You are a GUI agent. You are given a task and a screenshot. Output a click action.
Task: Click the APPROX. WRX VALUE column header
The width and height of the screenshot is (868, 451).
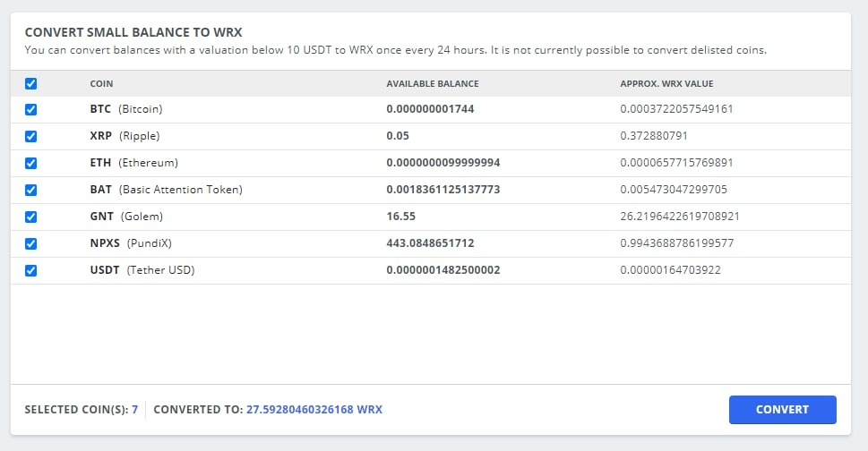point(666,84)
